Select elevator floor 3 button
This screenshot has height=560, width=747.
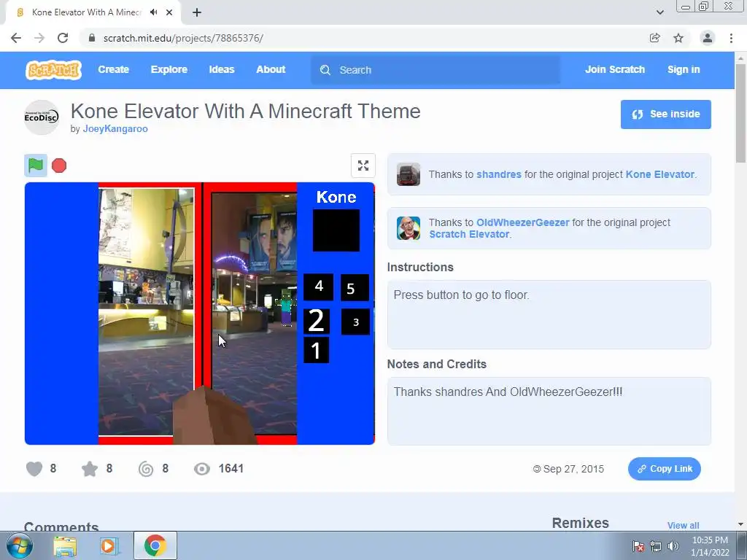(355, 322)
